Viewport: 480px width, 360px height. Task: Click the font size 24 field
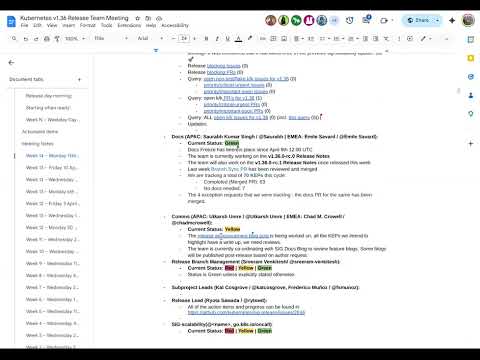coord(184,39)
